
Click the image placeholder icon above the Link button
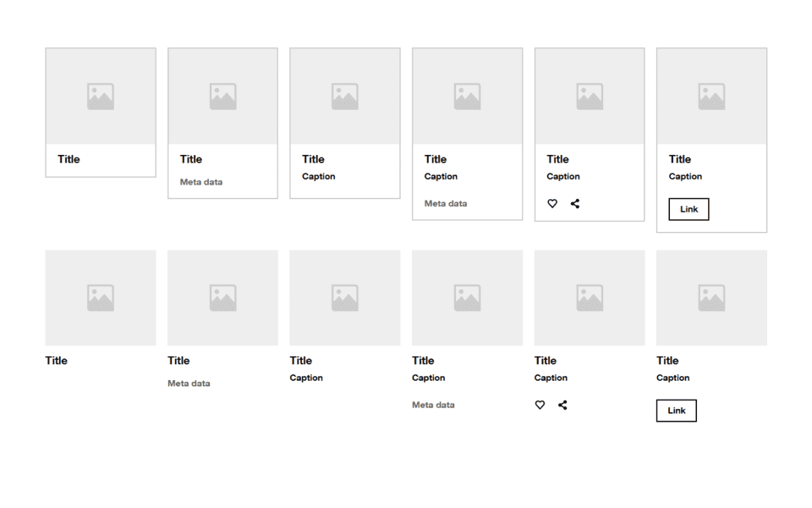tap(710, 95)
